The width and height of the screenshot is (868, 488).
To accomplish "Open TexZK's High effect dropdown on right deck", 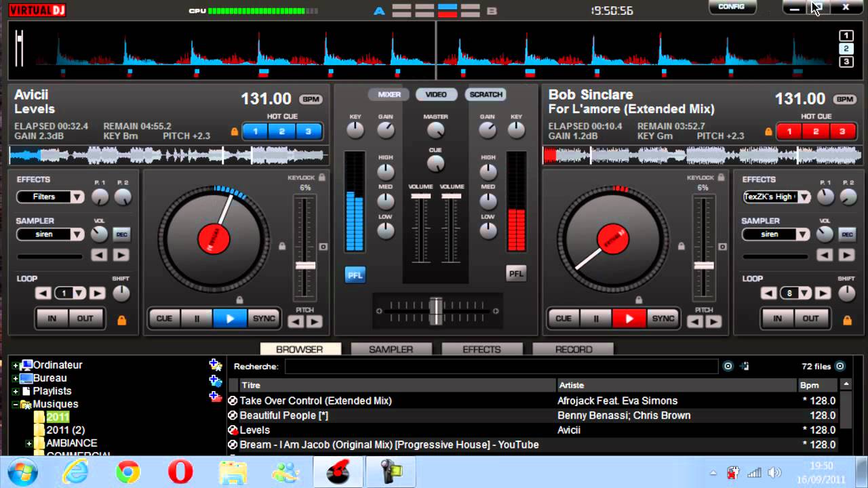I will (803, 197).
